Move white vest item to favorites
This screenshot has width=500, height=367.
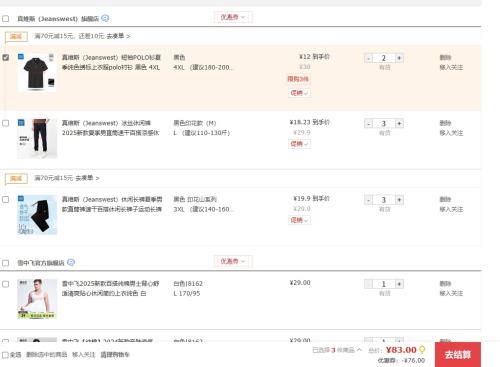point(451,293)
